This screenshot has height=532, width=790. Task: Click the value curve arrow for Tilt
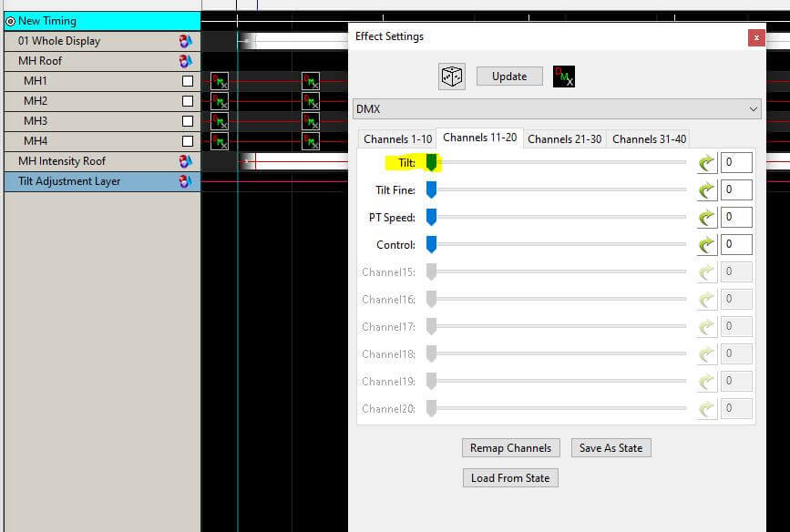pyautogui.click(x=707, y=163)
